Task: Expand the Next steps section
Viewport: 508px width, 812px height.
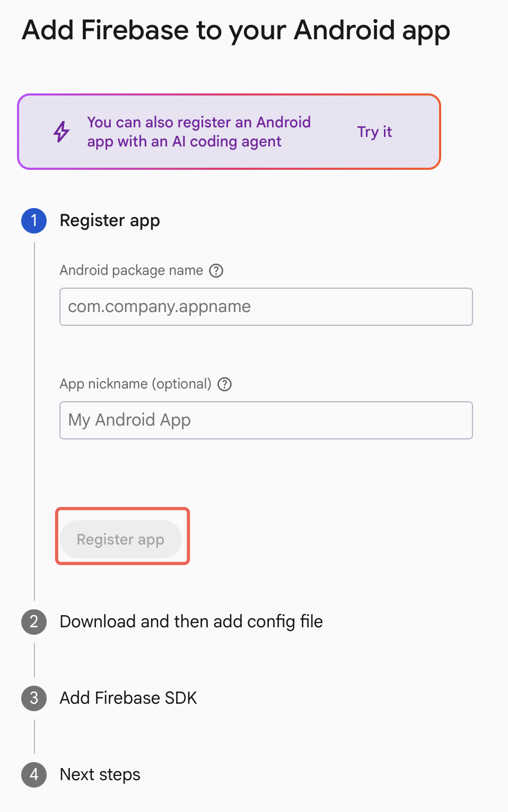Action: tap(100, 774)
